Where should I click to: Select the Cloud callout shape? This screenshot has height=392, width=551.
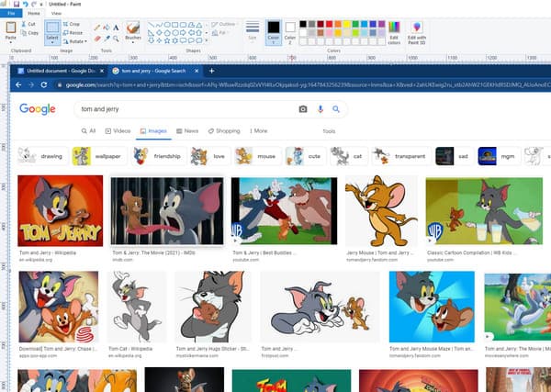pyautogui.click(x=199, y=40)
